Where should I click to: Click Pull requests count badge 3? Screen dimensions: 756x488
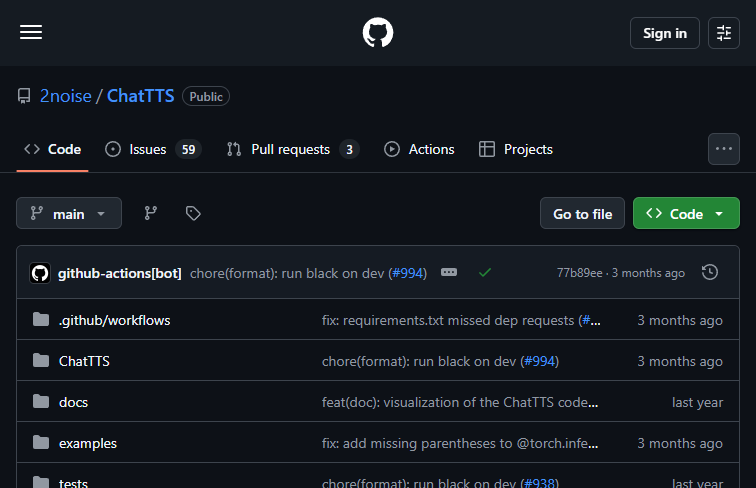coord(349,149)
